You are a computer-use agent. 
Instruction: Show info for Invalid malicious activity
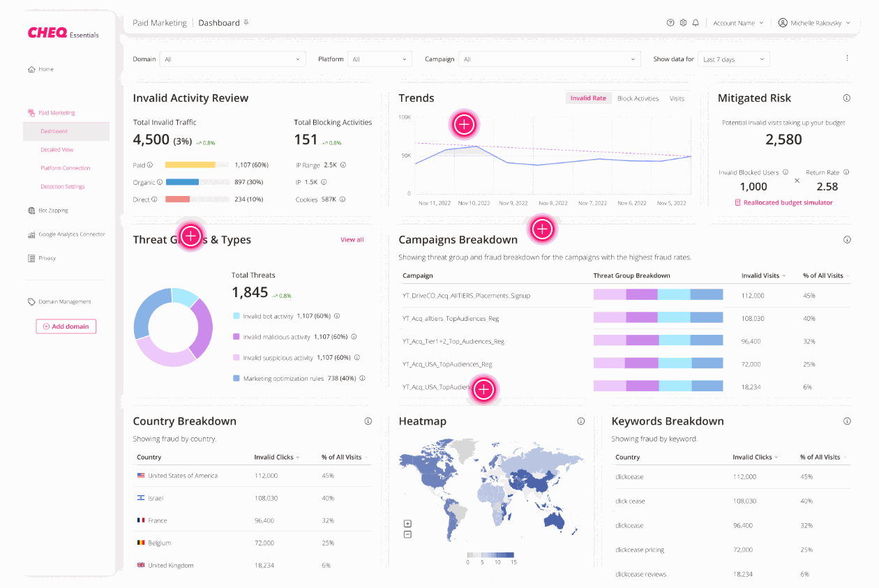tap(354, 337)
